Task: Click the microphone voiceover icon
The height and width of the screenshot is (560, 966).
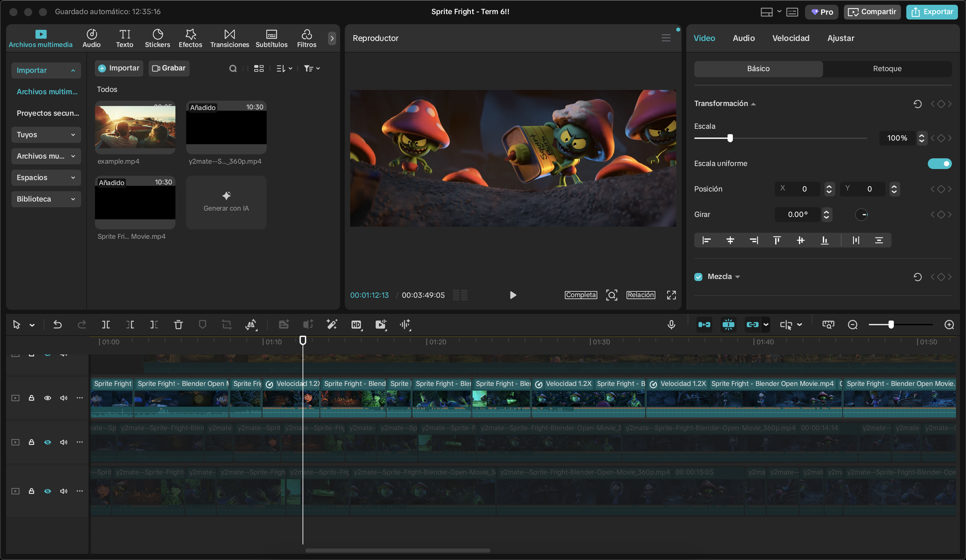Action: click(x=671, y=325)
